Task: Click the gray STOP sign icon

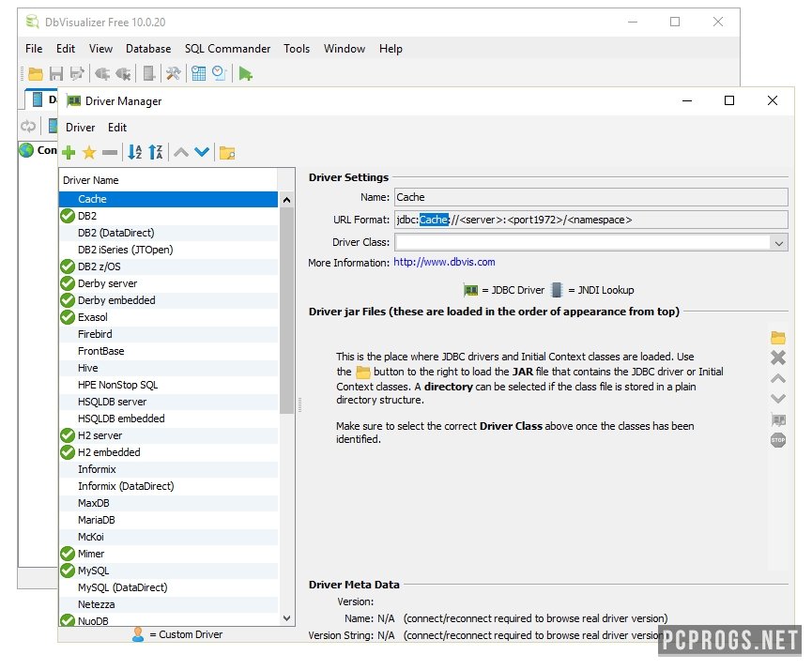Action: [x=778, y=440]
